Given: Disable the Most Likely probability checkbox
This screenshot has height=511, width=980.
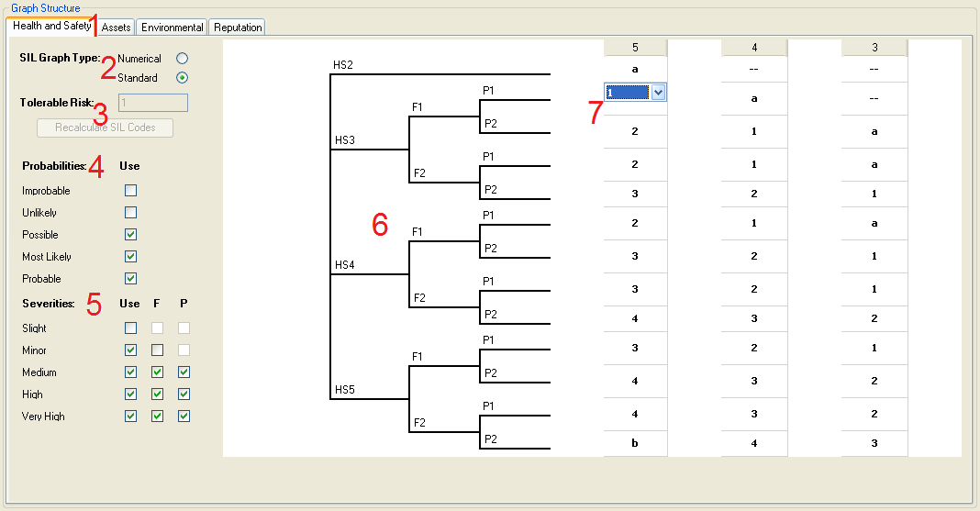Looking at the screenshot, I should [130, 257].
